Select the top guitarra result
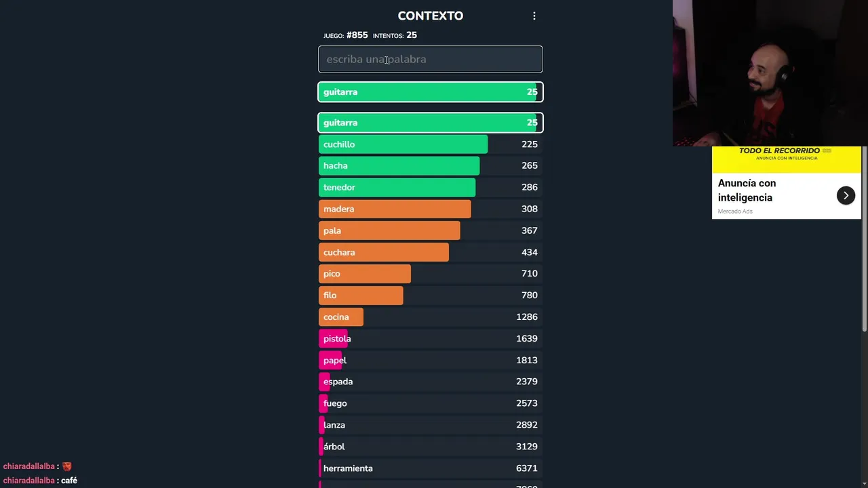The width and height of the screenshot is (868, 488). click(431, 92)
